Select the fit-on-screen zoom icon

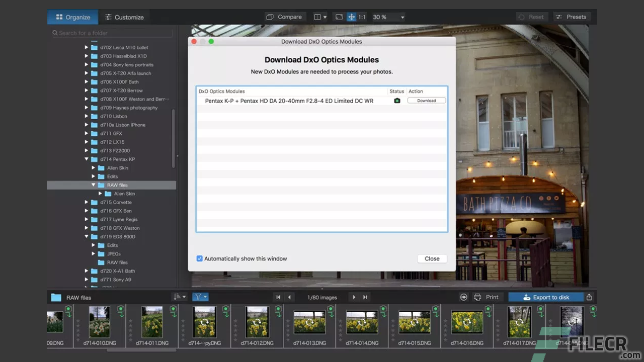pyautogui.click(x=339, y=17)
